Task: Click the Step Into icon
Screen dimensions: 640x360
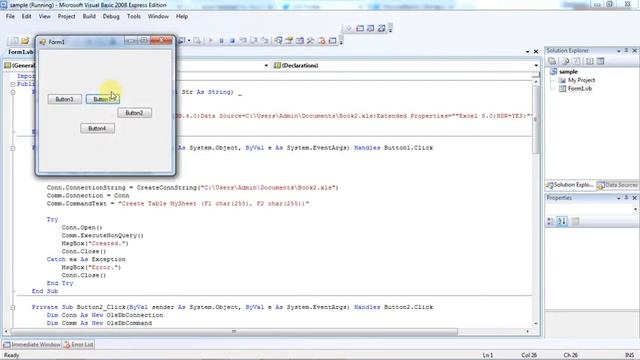Action: (243, 40)
